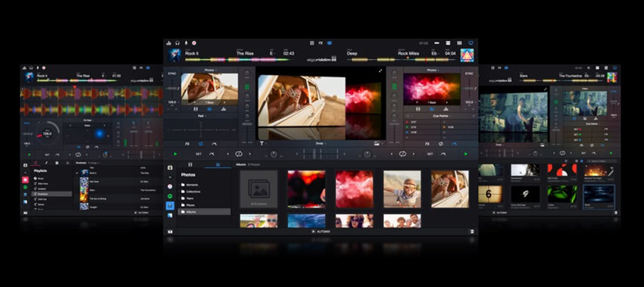Select the Spotify source icon in center library sidebar

point(170,196)
